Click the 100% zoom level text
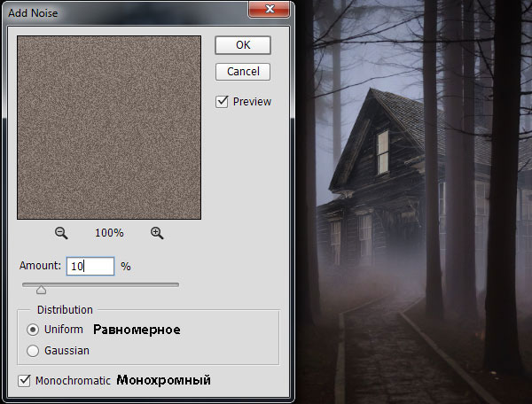532x404 pixels. pos(109,233)
